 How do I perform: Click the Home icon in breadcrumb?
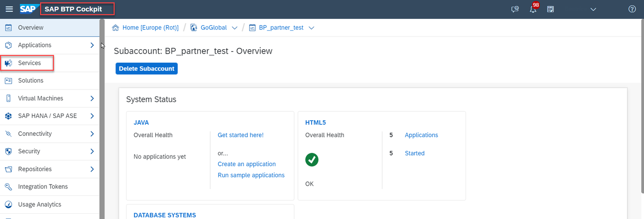pos(115,28)
